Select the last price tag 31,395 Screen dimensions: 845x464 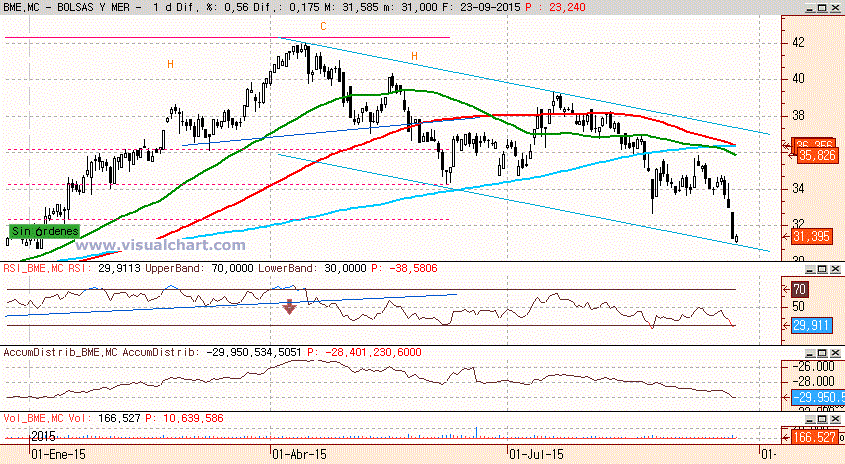(x=812, y=237)
